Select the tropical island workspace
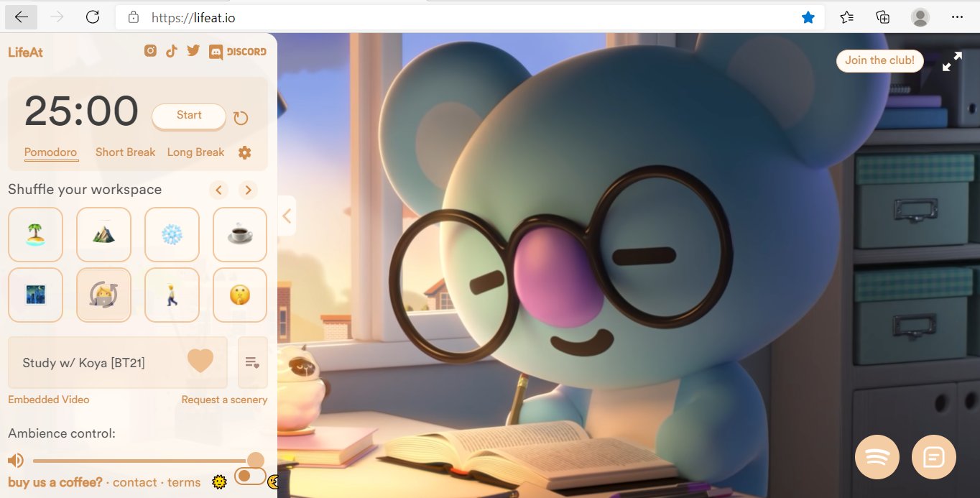The height and width of the screenshot is (498, 980). (35, 234)
